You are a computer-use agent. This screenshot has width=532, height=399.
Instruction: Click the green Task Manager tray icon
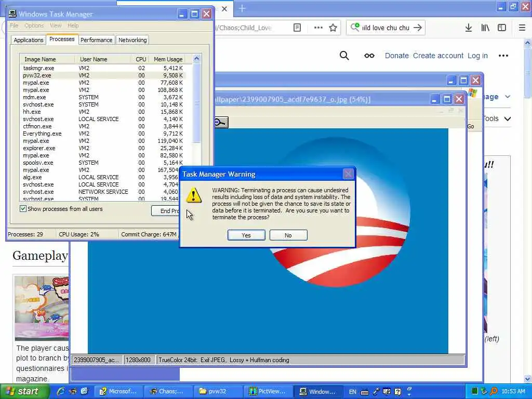475,391
